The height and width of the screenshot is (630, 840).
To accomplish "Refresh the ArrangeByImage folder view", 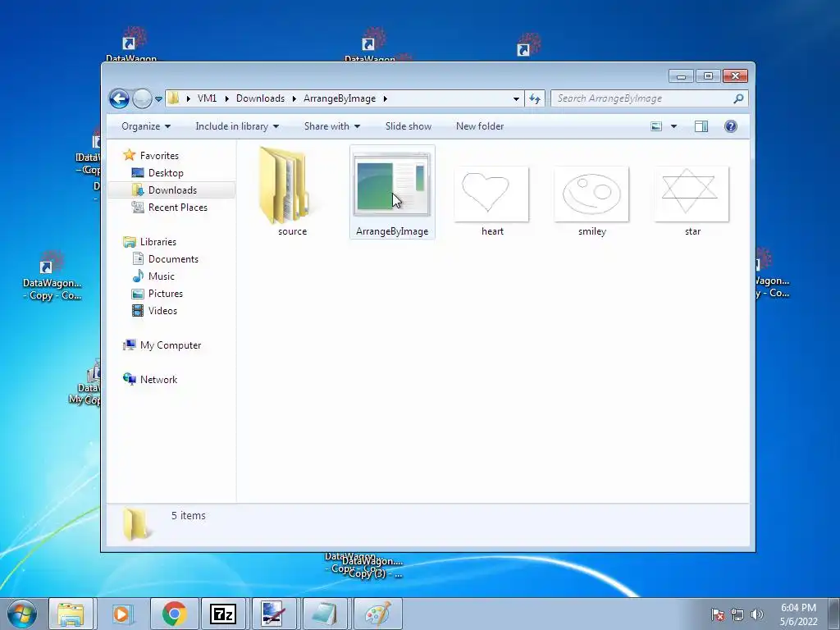I will point(535,98).
